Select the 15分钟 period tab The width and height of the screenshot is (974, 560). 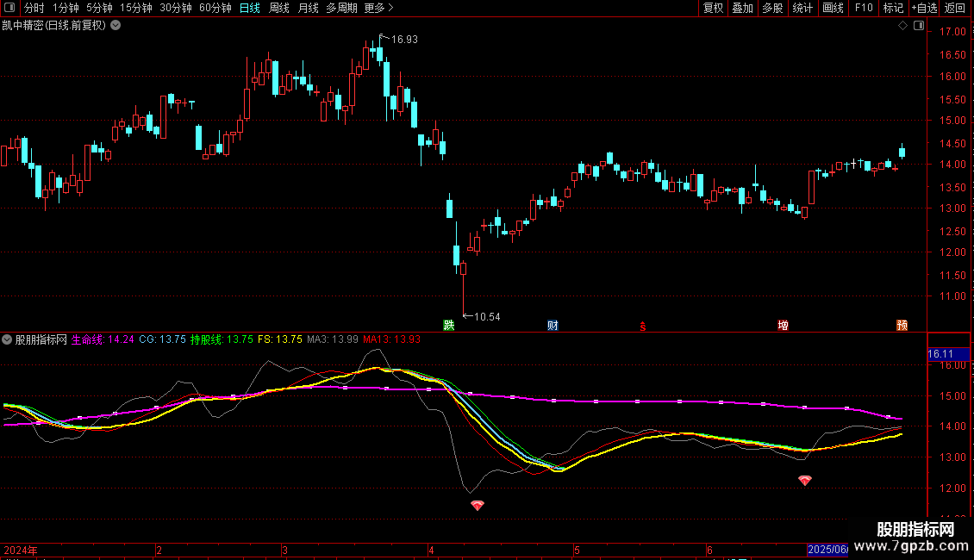(136, 8)
